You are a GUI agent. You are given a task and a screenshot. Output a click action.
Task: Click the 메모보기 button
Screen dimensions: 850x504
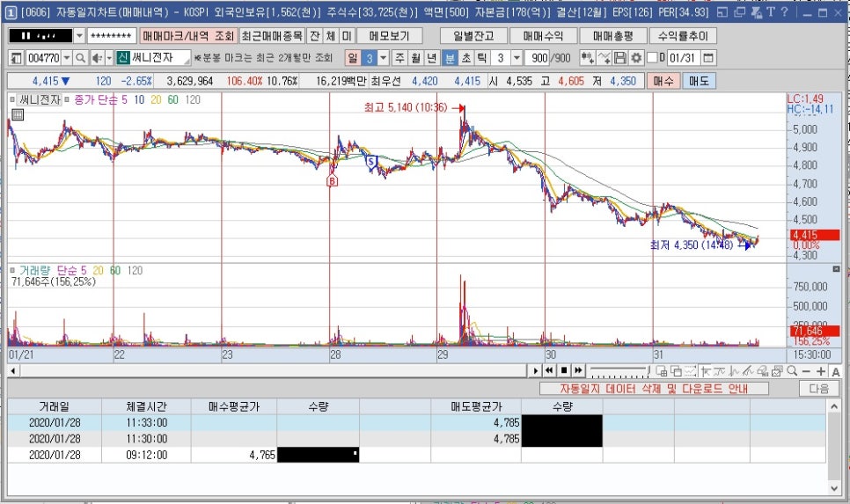pos(389,36)
